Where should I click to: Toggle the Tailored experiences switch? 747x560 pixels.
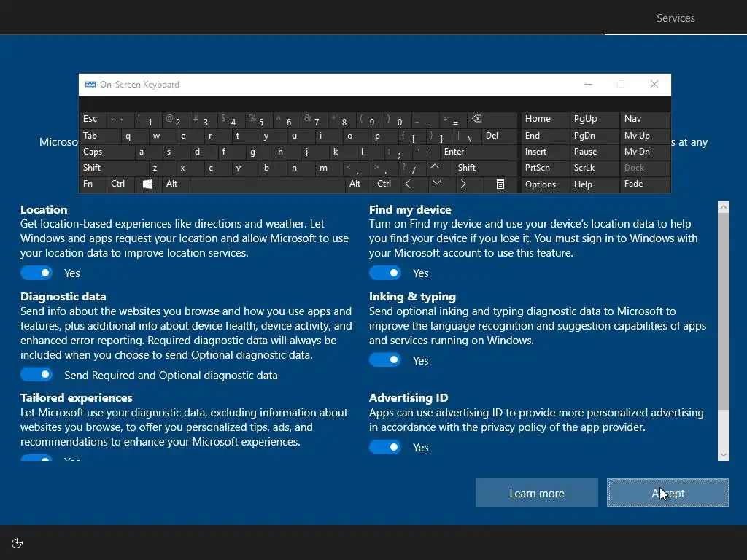[x=36, y=458]
